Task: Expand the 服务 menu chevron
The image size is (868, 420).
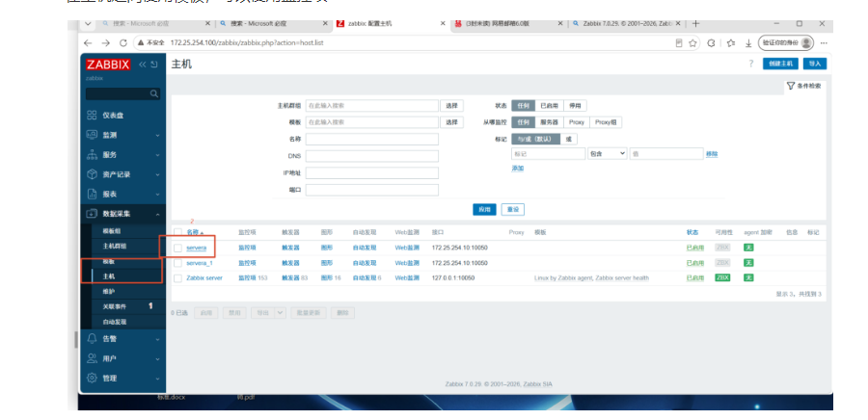Action: [x=158, y=155]
